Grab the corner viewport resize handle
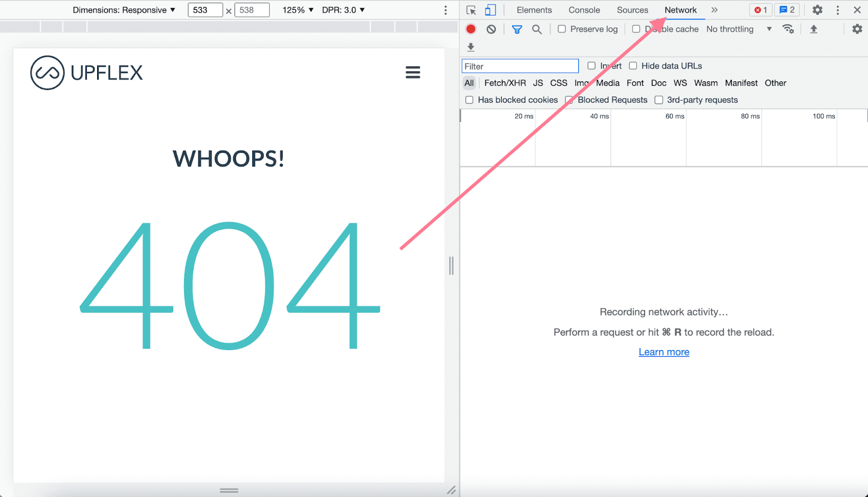 click(451, 490)
